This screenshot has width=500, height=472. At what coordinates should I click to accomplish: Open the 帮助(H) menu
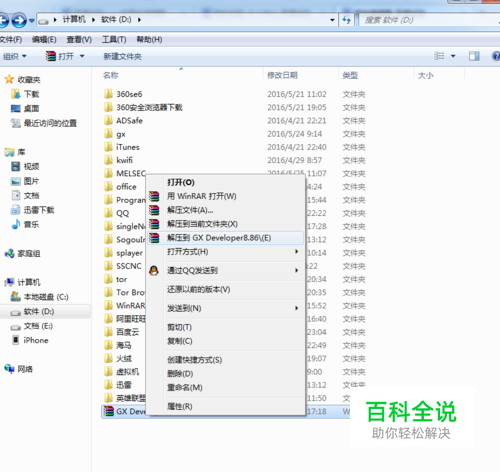click(x=149, y=40)
